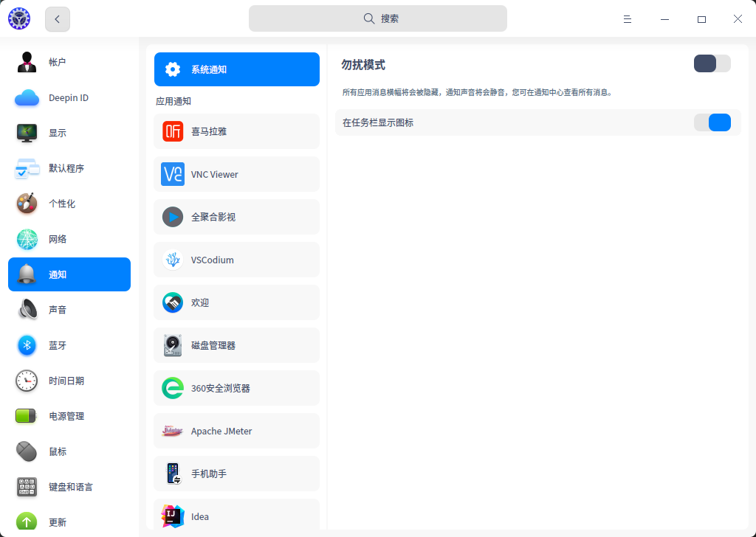Click the search magnifier icon
The height and width of the screenshot is (537, 756).
point(369,18)
